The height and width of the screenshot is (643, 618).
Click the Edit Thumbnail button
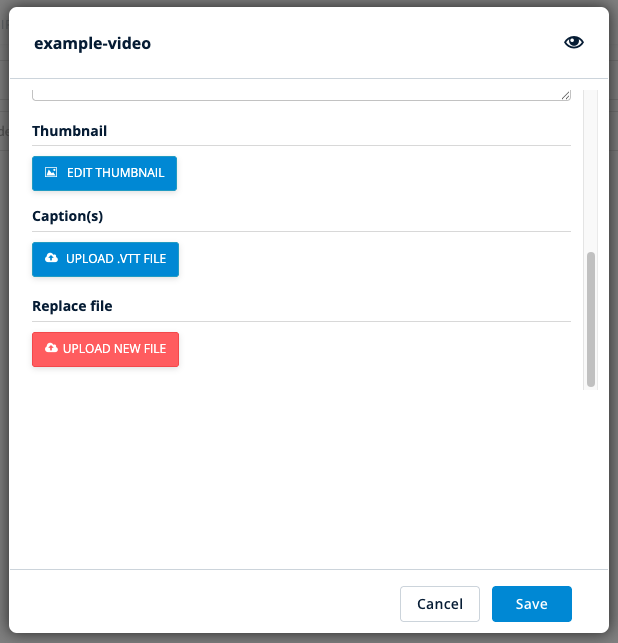point(105,173)
